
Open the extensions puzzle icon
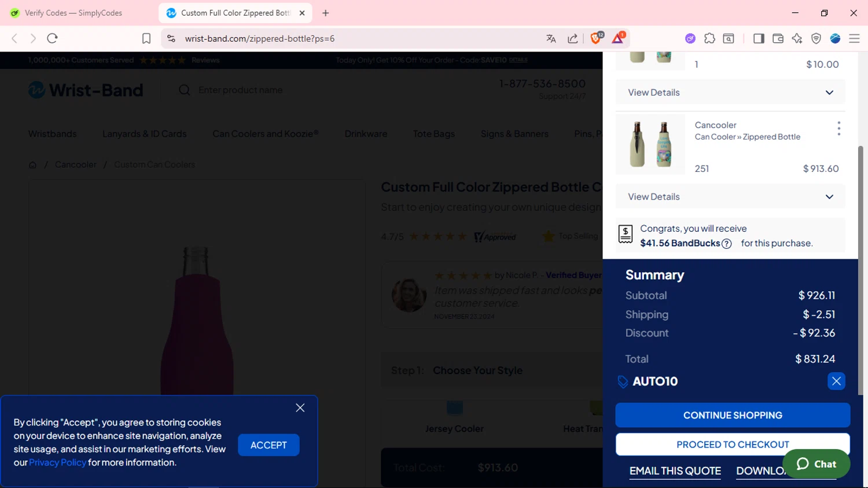(709, 38)
